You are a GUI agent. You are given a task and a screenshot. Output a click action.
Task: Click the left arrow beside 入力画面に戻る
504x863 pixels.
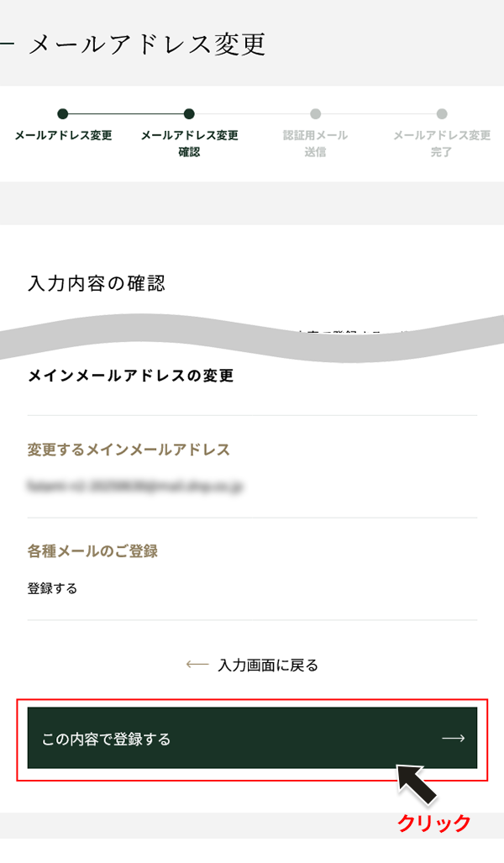[x=197, y=665]
